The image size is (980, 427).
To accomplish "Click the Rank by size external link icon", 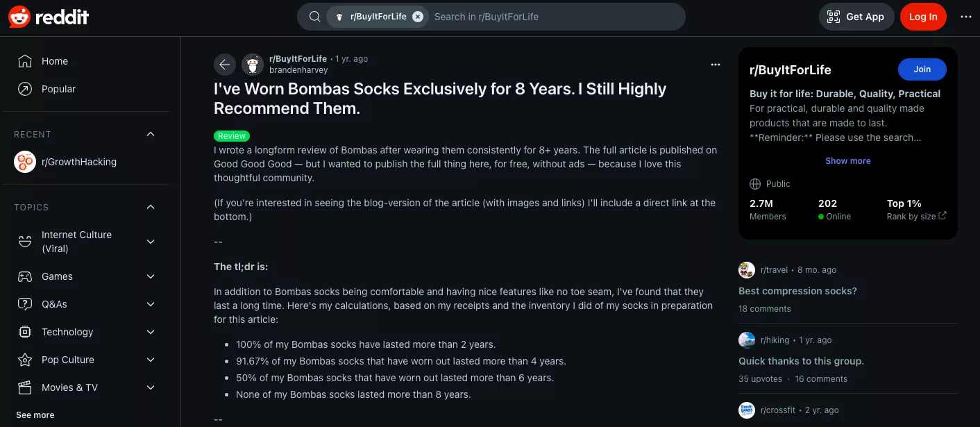I will click(x=943, y=216).
